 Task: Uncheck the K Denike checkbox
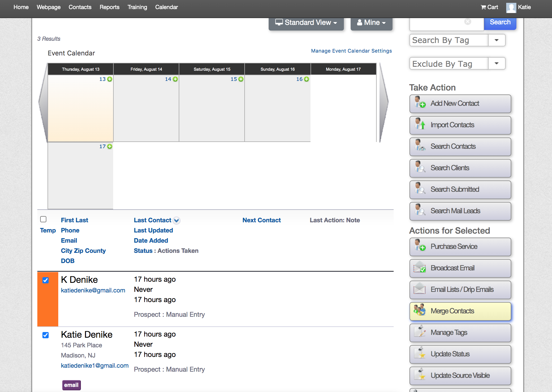point(46,280)
